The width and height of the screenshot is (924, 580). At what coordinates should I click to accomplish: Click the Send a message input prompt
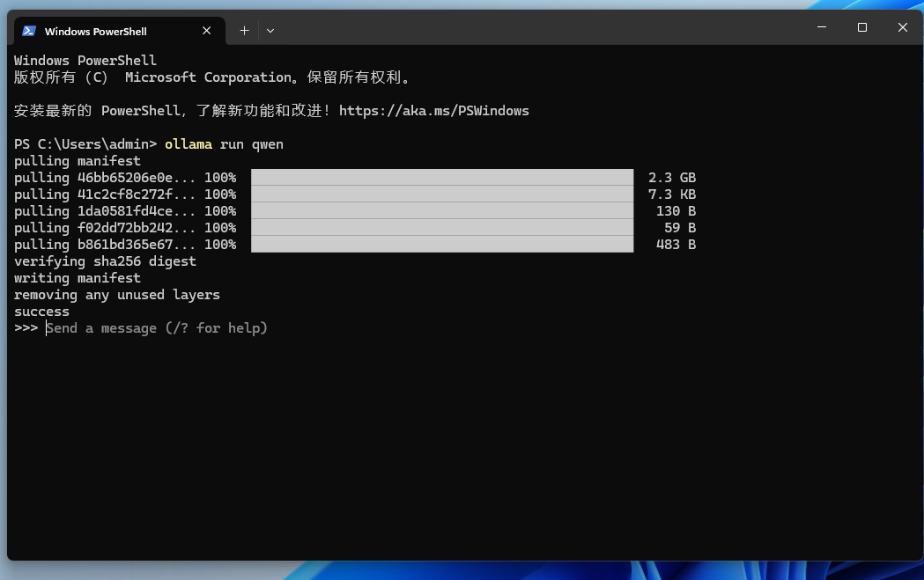pos(156,327)
